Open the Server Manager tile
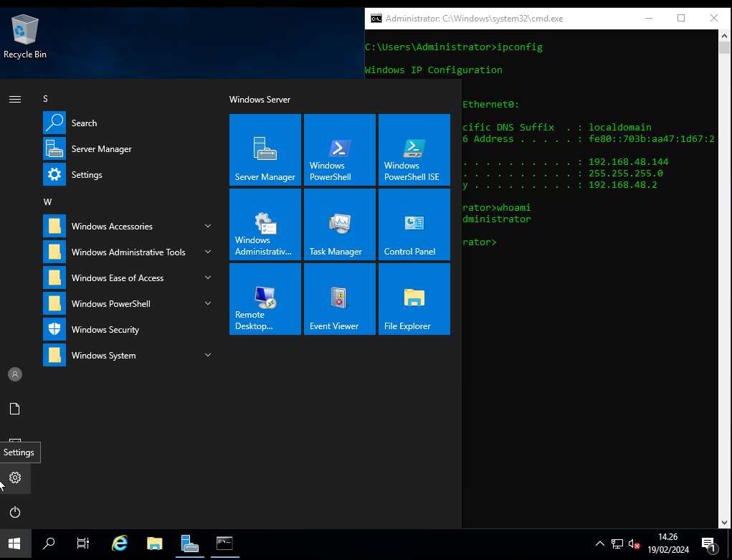 [x=265, y=149]
